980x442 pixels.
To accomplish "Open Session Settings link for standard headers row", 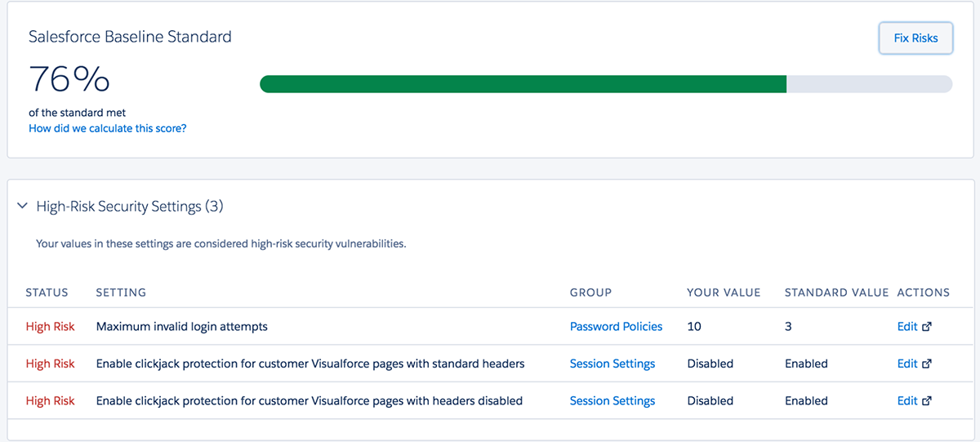I will [612, 364].
